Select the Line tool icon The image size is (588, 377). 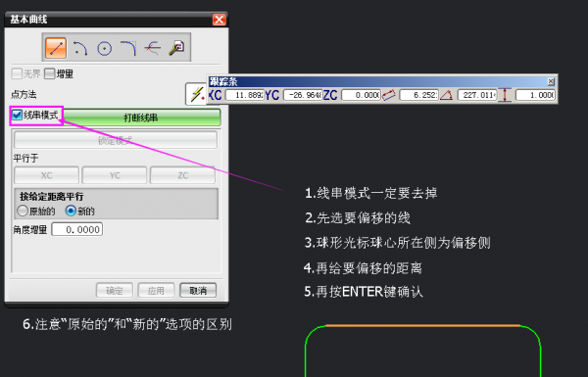click(56, 48)
